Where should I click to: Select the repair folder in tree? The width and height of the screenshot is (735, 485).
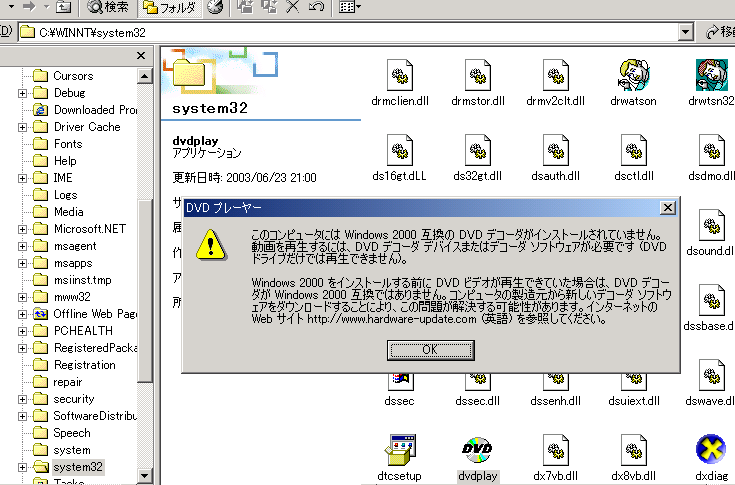point(58,382)
